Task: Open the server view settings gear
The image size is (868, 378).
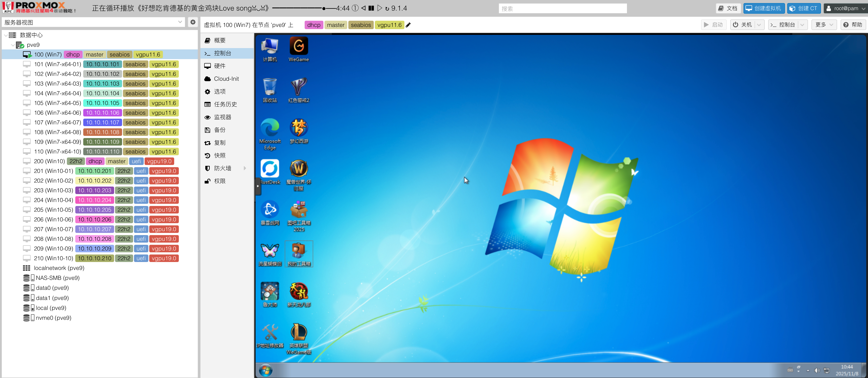Action: (193, 22)
